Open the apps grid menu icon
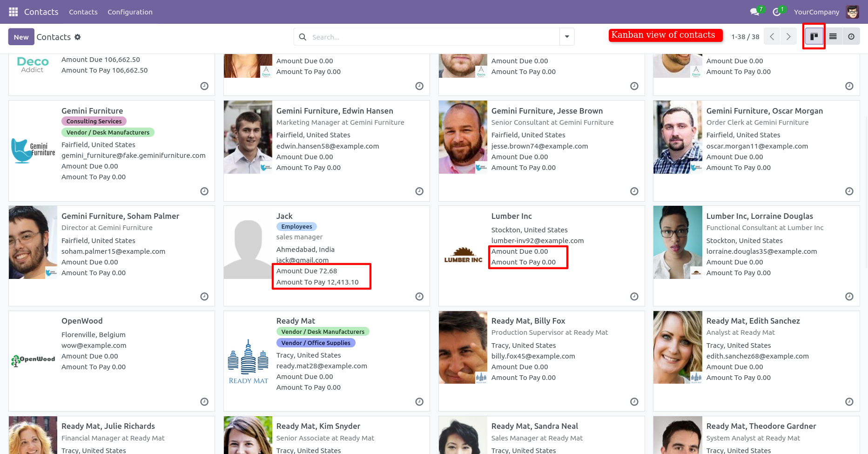Viewport: 868px width, 454px height. point(13,12)
